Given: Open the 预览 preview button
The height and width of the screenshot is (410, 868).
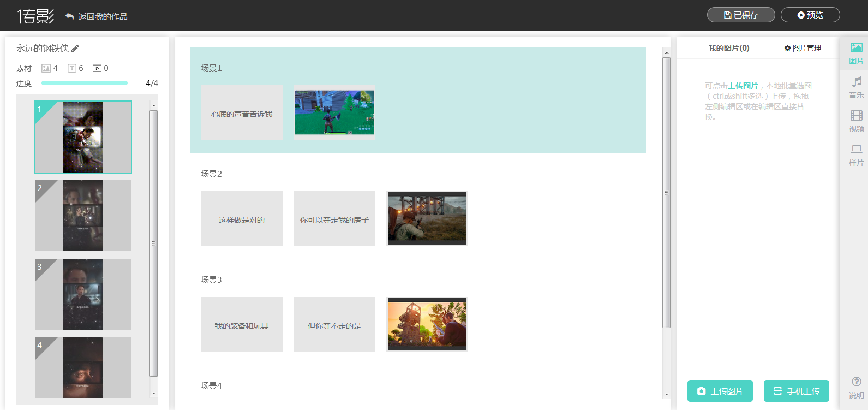Looking at the screenshot, I should click(x=810, y=15).
